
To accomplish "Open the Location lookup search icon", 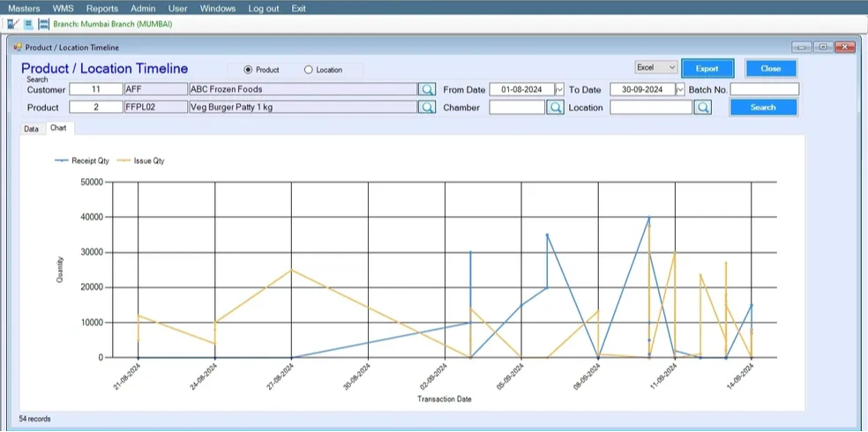I will 702,108.
